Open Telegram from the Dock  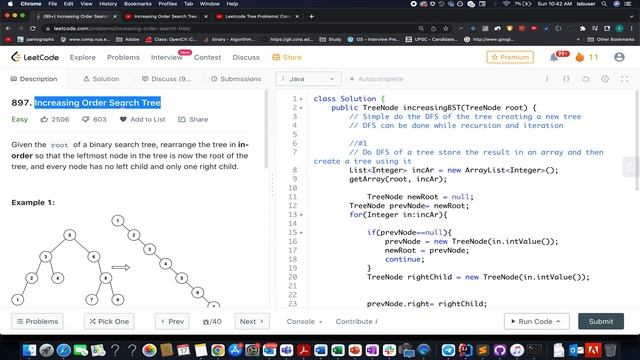pos(448,350)
